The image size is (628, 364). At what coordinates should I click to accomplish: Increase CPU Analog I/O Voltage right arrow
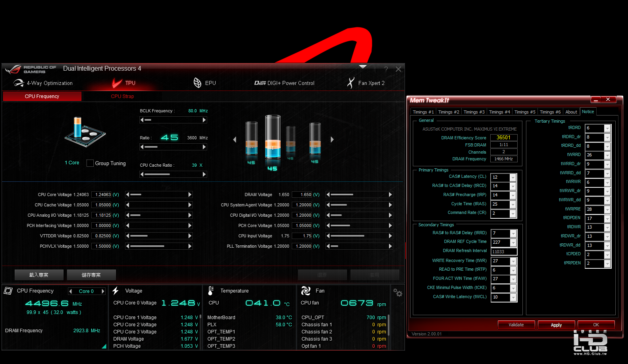(x=190, y=215)
